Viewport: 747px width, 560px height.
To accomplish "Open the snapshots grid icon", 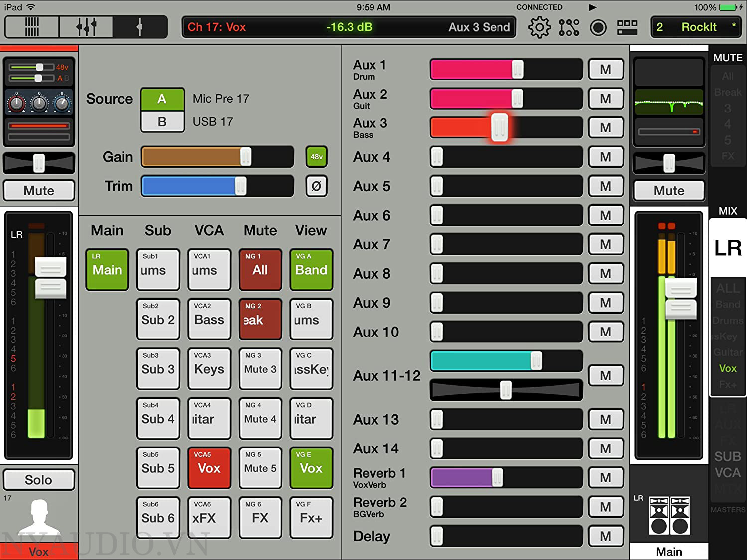I will 627,27.
